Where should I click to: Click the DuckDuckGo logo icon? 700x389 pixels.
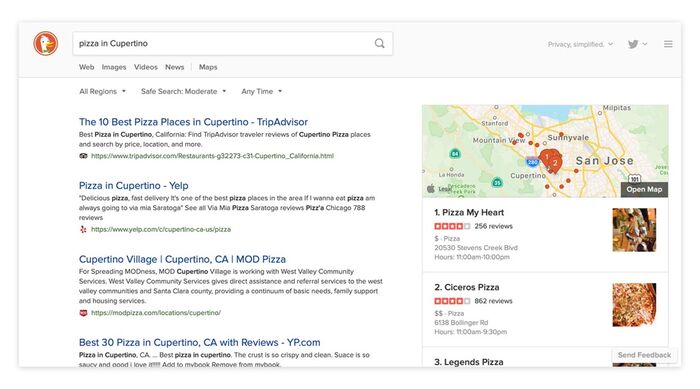point(46,43)
